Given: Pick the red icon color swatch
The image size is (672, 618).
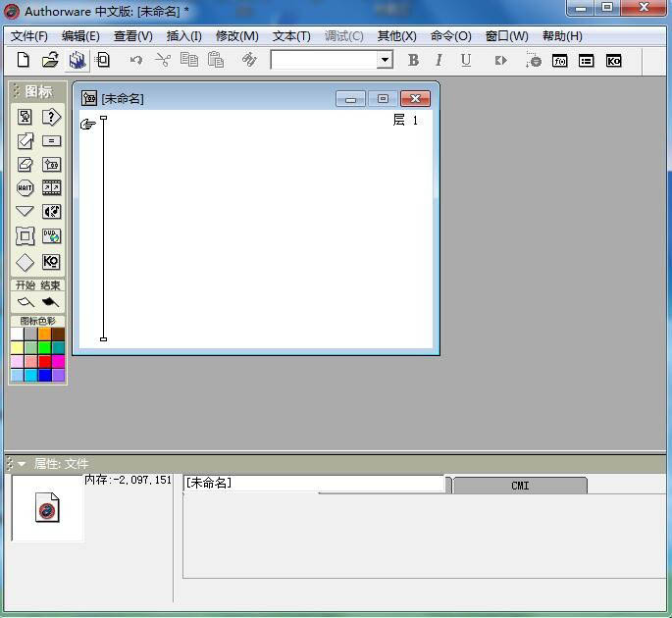Looking at the screenshot, I should (44, 361).
